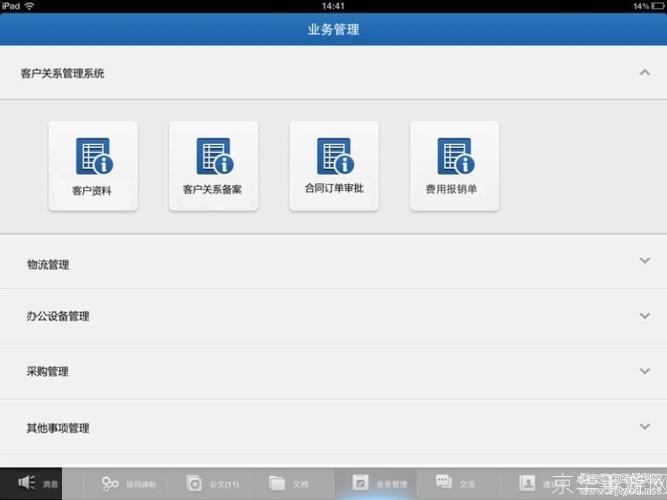Collapse the 客户关系管理系统 section chevron

(645, 72)
